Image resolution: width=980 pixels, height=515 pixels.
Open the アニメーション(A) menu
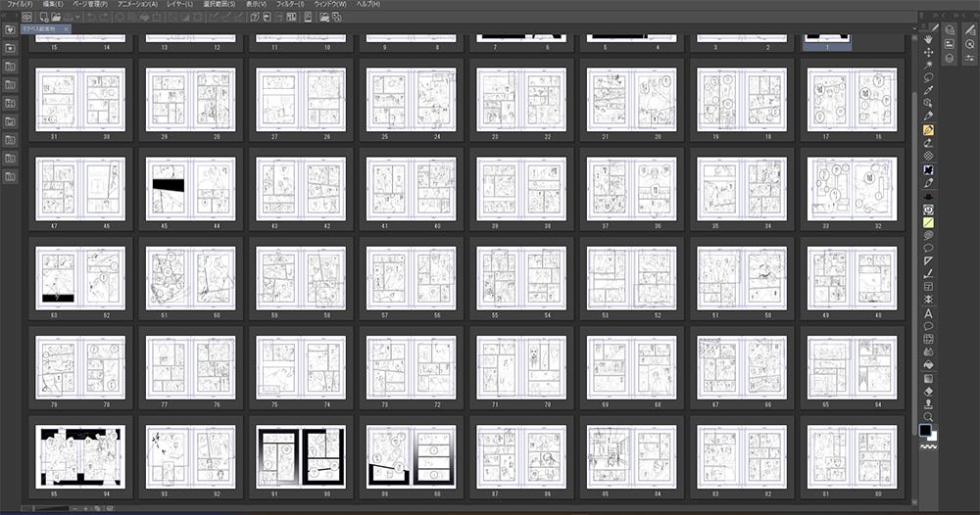coord(137,4)
